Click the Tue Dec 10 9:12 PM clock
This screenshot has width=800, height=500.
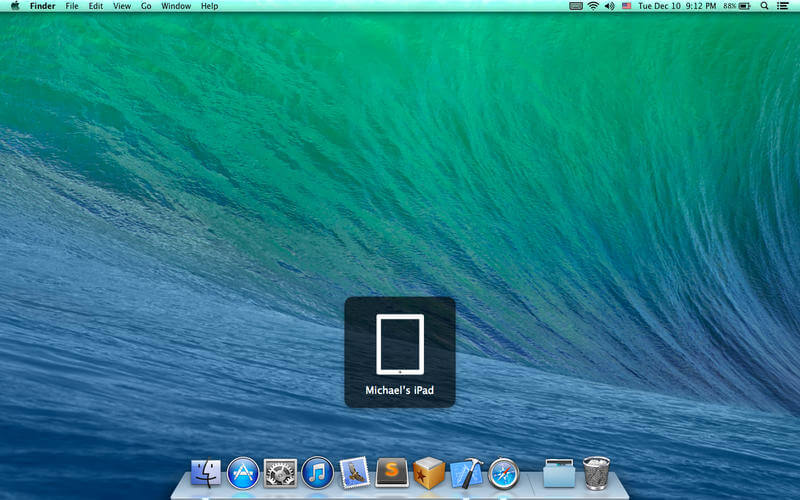tap(677, 6)
